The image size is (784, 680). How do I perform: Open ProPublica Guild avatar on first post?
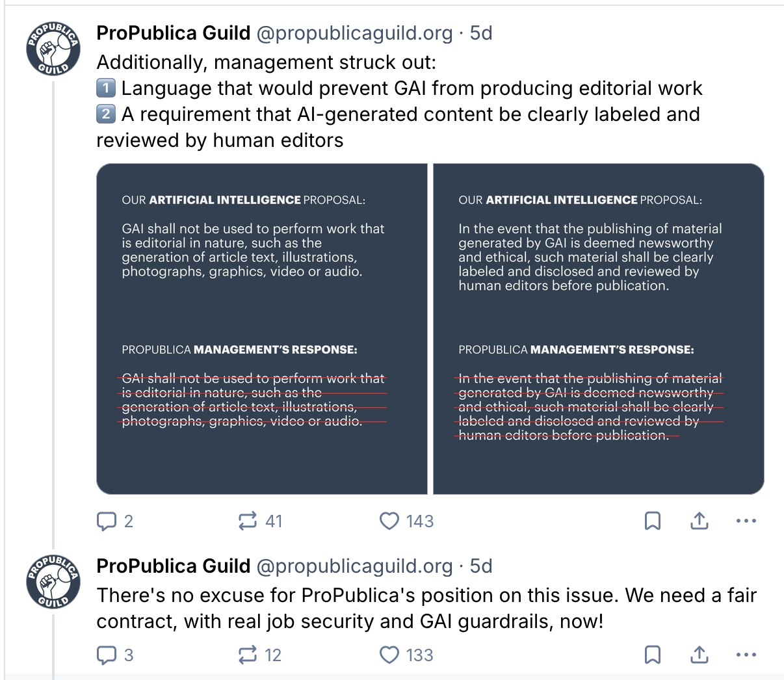[x=53, y=48]
